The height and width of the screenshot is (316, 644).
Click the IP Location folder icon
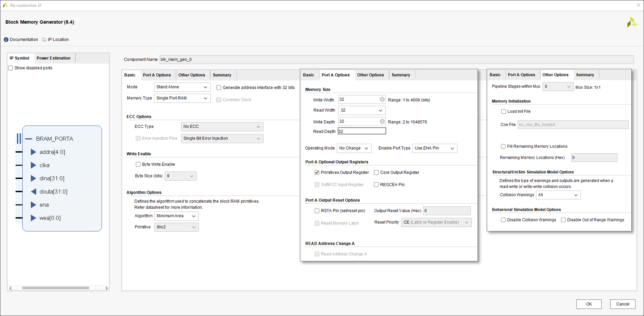44,39
